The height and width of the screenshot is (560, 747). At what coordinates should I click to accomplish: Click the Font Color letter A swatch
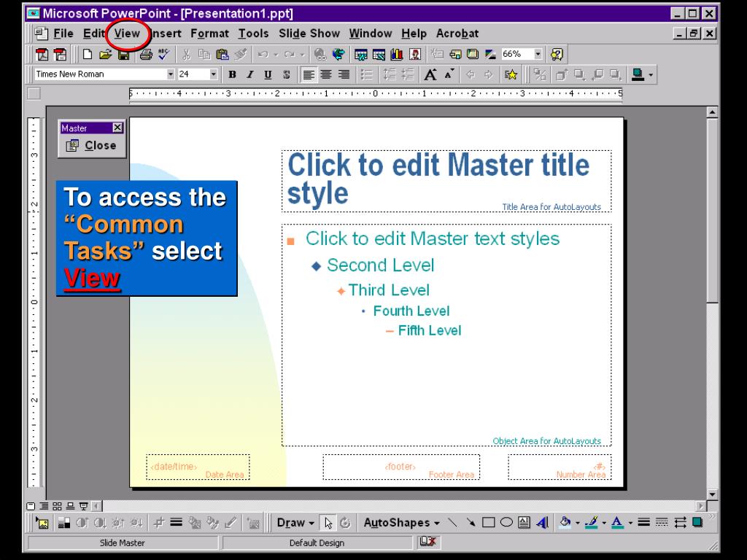click(x=618, y=522)
